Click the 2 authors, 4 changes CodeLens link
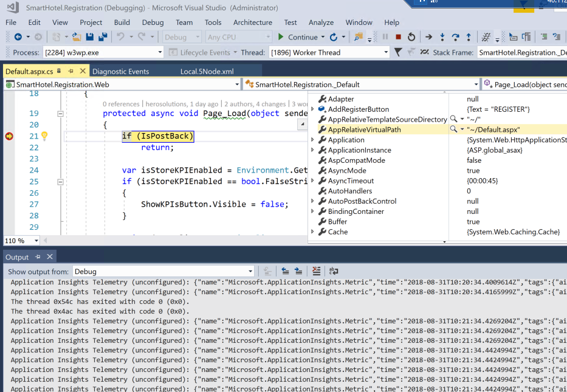This screenshot has height=392, width=567. click(x=255, y=104)
